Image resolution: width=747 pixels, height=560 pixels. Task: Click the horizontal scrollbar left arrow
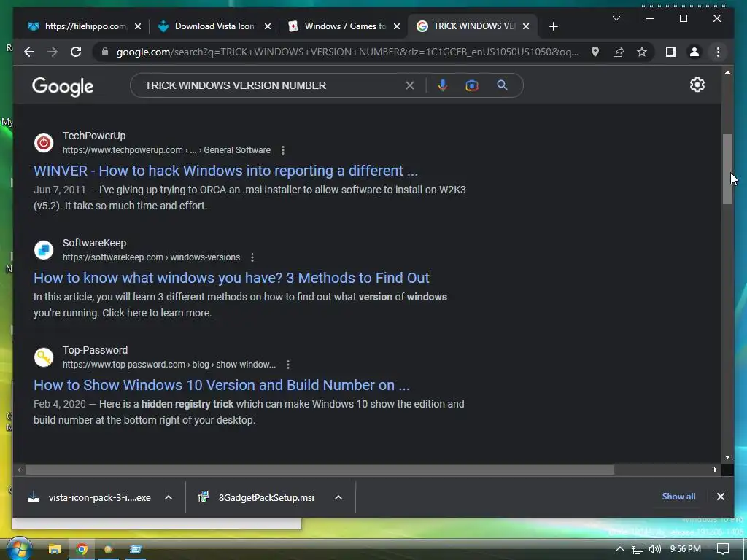click(19, 470)
